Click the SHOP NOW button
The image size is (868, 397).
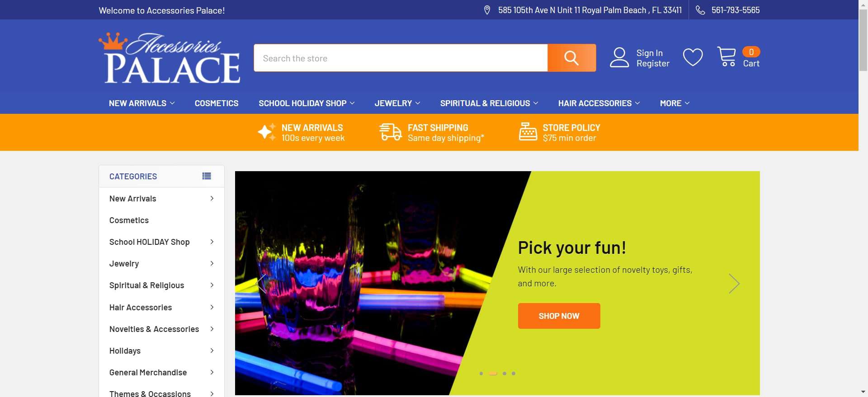point(559,316)
